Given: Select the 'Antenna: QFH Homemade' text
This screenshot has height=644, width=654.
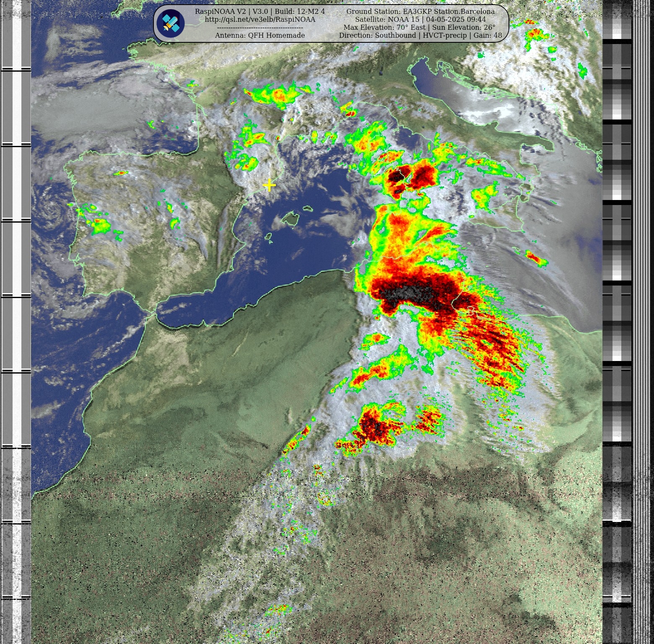Looking at the screenshot, I should click(x=260, y=35).
